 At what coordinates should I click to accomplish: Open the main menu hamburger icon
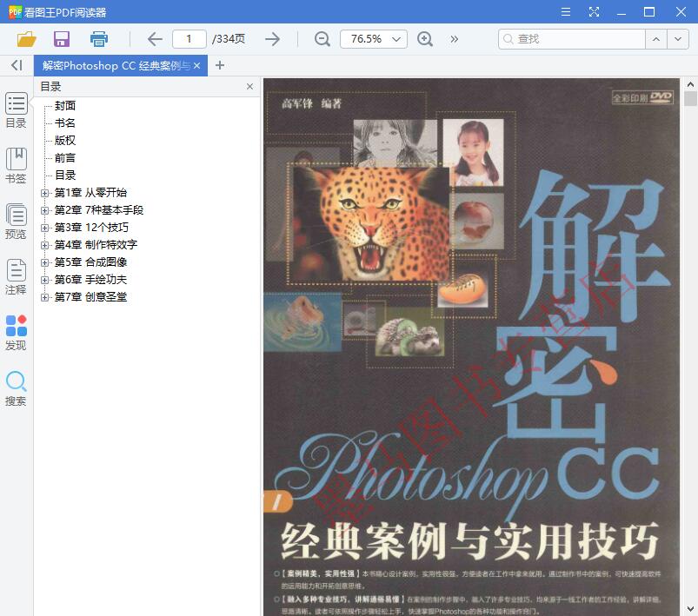tap(566, 11)
